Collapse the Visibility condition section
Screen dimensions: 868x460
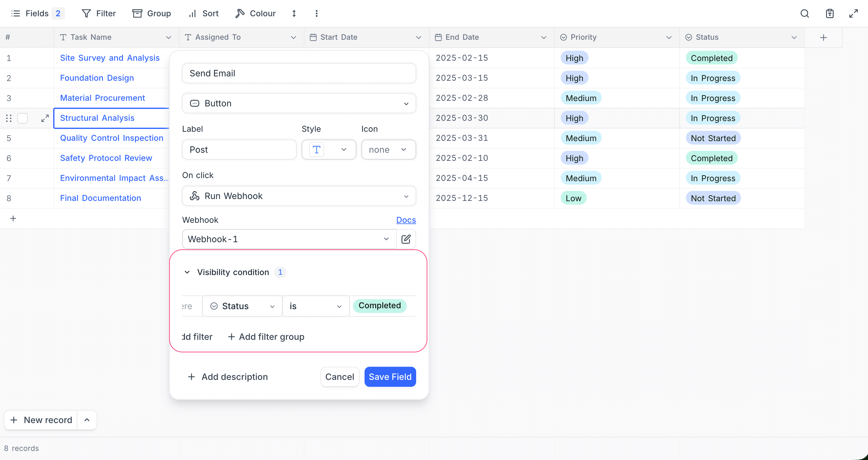coord(187,272)
